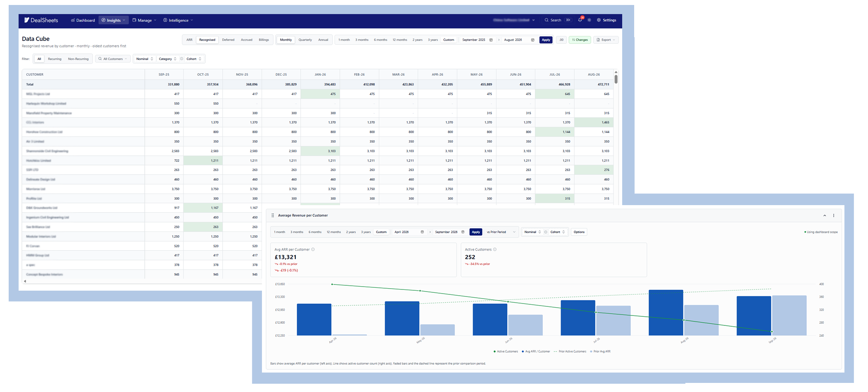
Task: Open the All Customers dropdown
Action: (x=113, y=59)
